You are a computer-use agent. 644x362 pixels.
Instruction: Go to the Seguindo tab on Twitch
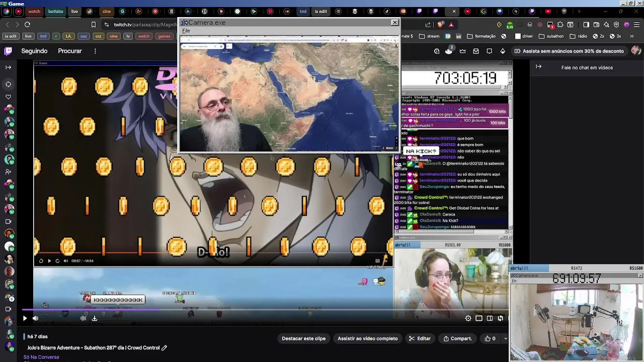pos(34,51)
